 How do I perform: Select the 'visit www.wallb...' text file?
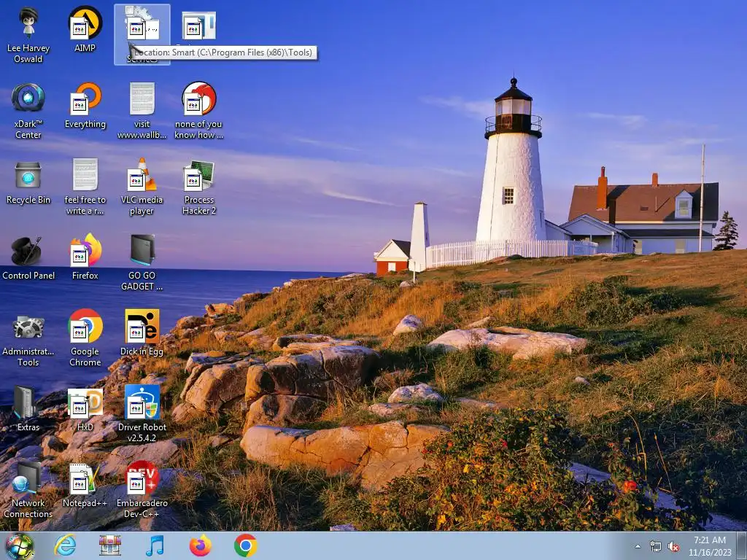coord(142,111)
